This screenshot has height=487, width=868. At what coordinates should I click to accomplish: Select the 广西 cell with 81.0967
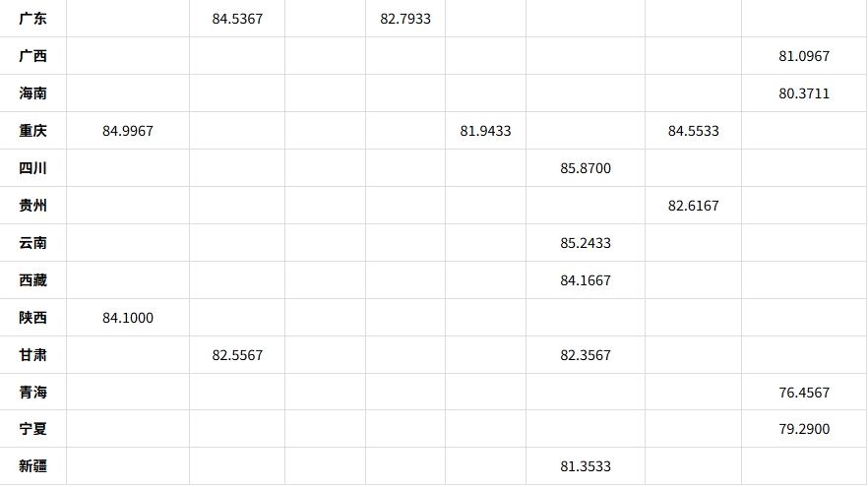[x=803, y=56]
